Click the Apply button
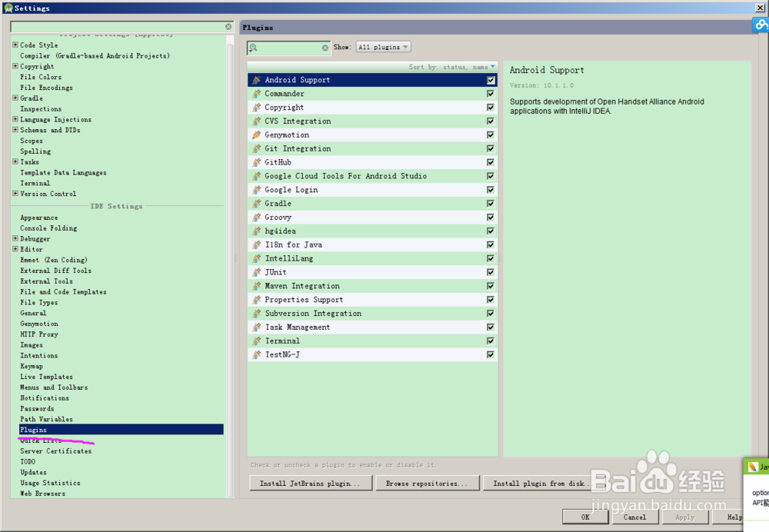 tap(684, 517)
